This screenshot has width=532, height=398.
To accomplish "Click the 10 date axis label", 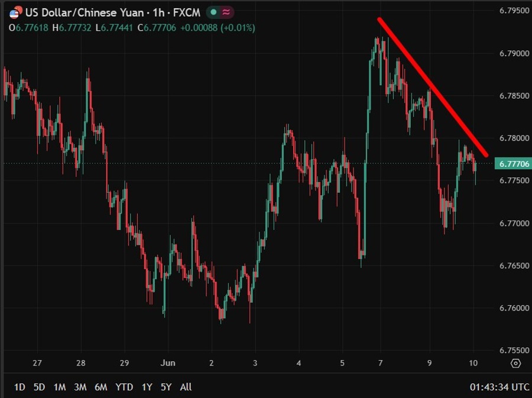I will tap(473, 363).
